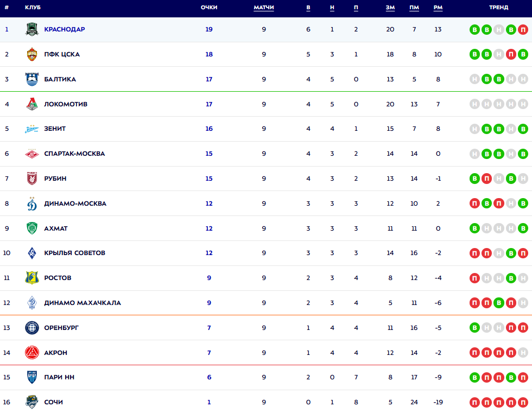Open the Крылья Советов team link
532x413 pixels.
pyautogui.click(x=74, y=253)
